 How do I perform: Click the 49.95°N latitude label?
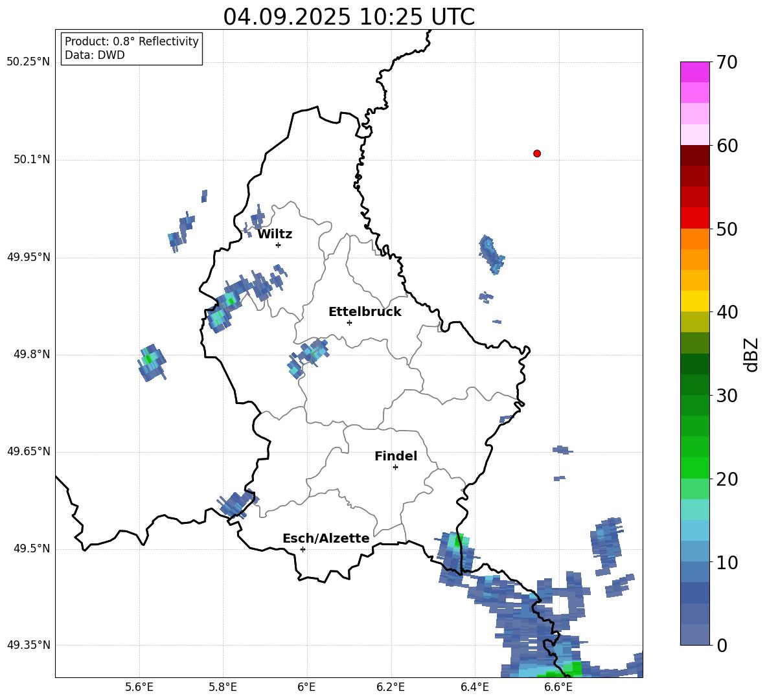click(29, 257)
